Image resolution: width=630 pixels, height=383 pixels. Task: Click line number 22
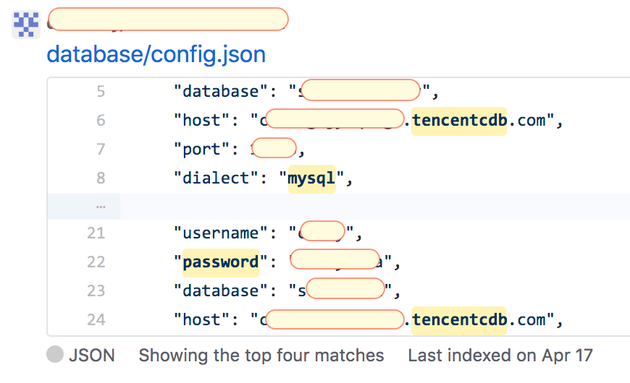coord(96,262)
